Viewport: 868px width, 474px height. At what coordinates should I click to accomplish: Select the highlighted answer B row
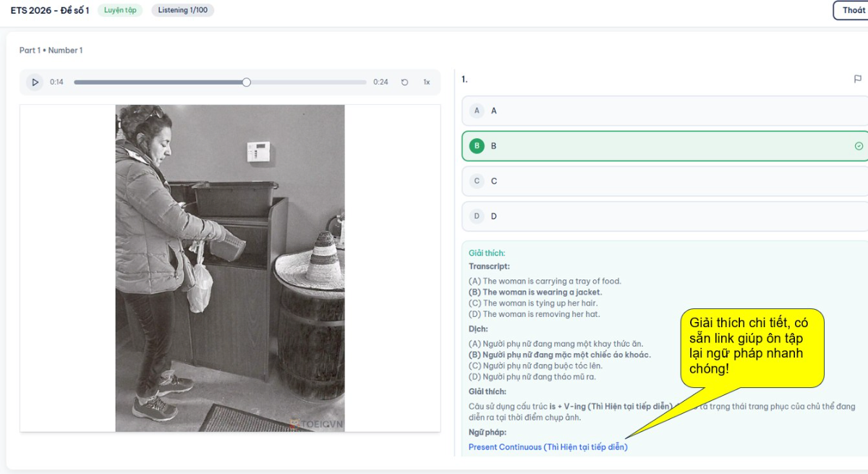click(x=651, y=145)
